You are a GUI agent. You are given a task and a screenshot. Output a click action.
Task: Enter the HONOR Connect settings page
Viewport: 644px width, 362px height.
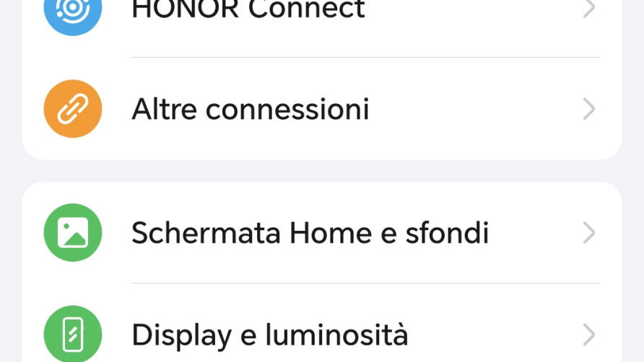click(x=248, y=10)
